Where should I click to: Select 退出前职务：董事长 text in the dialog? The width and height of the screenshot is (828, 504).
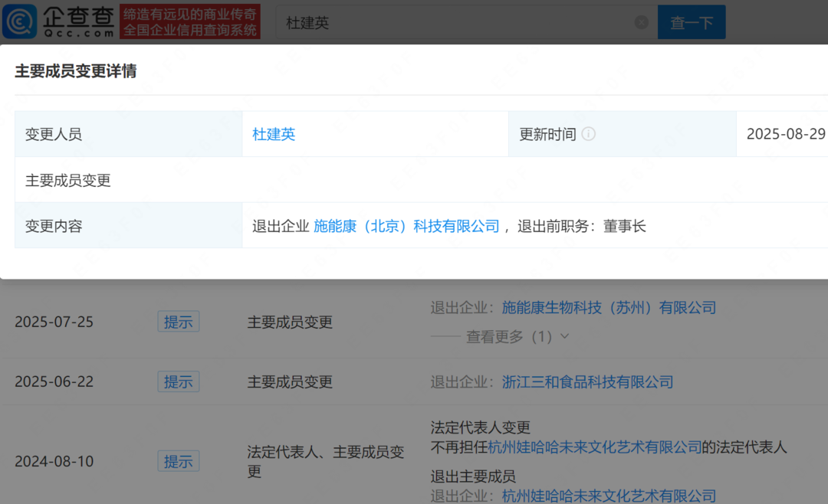pos(581,227)
